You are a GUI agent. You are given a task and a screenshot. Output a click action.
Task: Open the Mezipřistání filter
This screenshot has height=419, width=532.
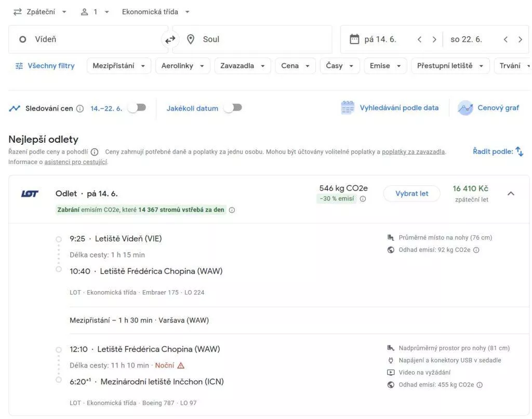119,66
